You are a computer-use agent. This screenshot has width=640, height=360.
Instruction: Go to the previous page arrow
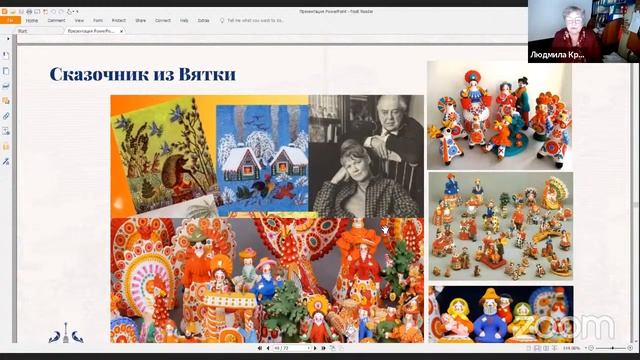pos(268,348)
